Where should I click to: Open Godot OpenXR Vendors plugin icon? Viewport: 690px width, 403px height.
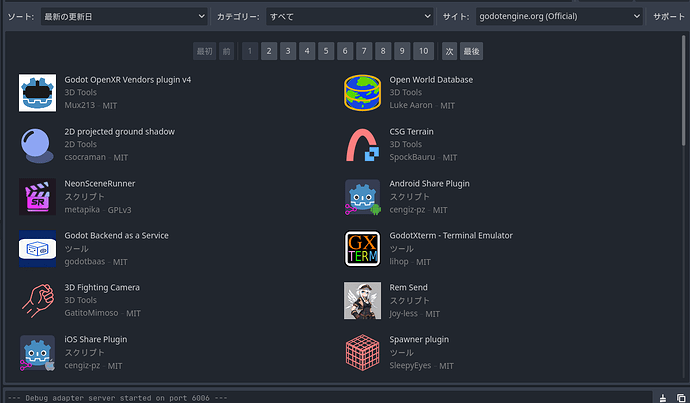(37, 92)
